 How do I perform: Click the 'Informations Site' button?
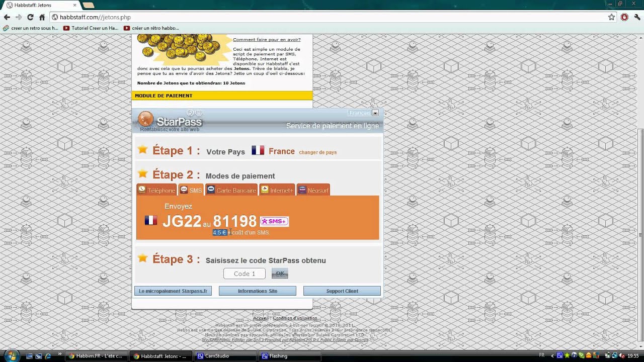point(258,291)
